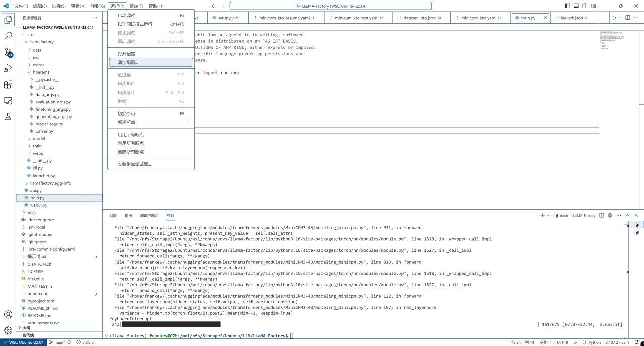
Task: Click the LLaMA-Factory command center search box
Action: pyautogui.click(x=331, y=6)
